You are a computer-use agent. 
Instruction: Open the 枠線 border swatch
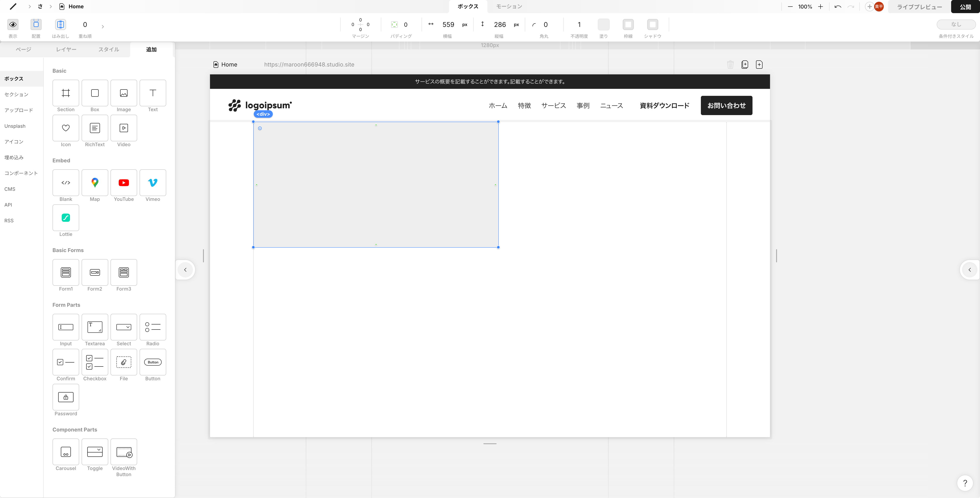tap(628, 24)
